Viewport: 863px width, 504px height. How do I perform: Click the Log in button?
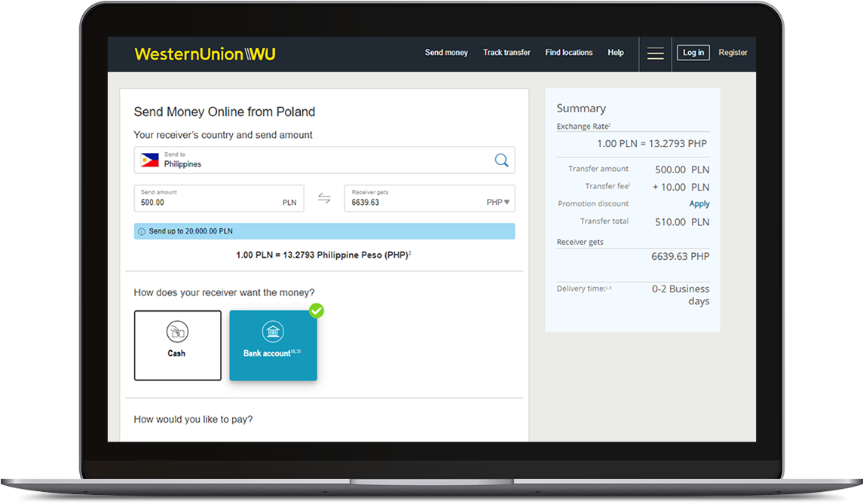click(x=693, y=53)
